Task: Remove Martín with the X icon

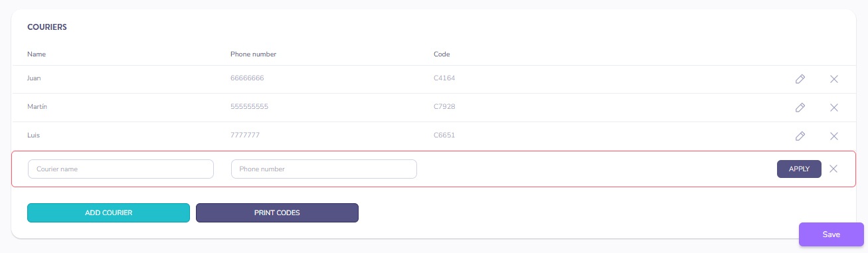Action: pos(834,108)
